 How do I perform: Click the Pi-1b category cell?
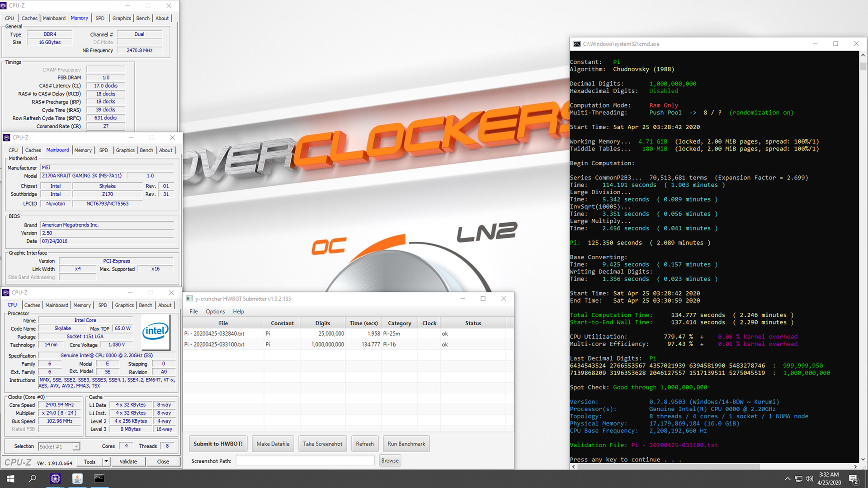click(x=399, y=344)
